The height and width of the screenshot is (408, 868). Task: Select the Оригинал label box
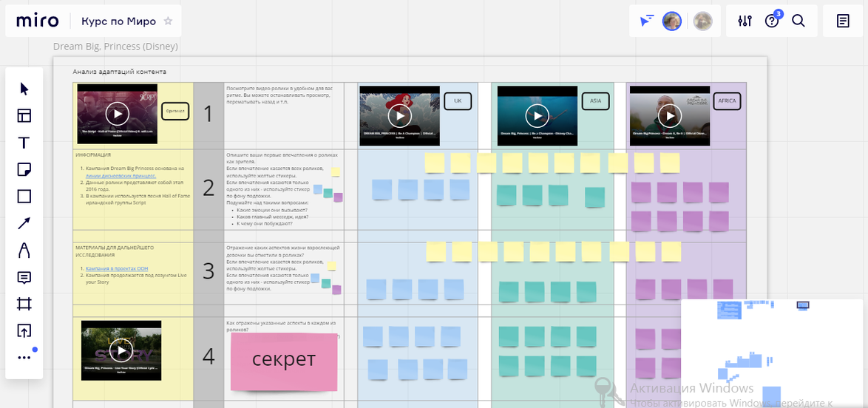pyautogui.click(x=175, y=112)
